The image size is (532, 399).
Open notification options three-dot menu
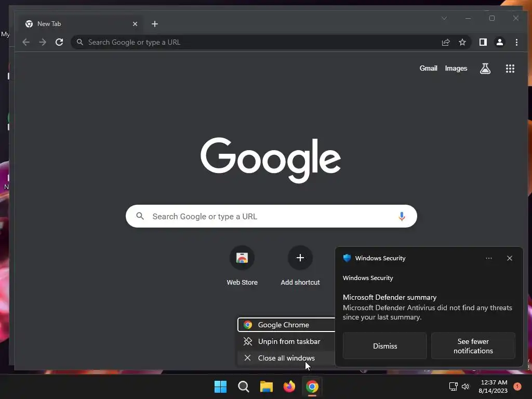pos(488,258)
